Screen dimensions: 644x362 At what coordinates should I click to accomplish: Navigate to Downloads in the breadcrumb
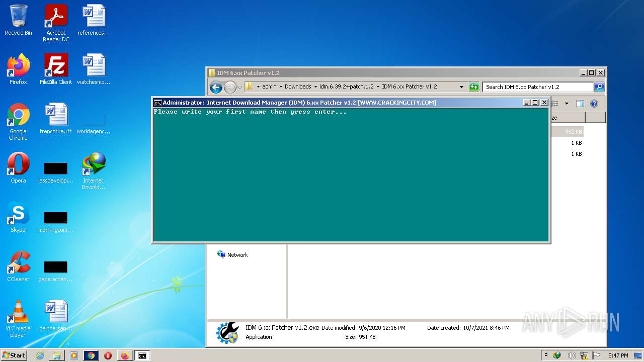[298, 86]
